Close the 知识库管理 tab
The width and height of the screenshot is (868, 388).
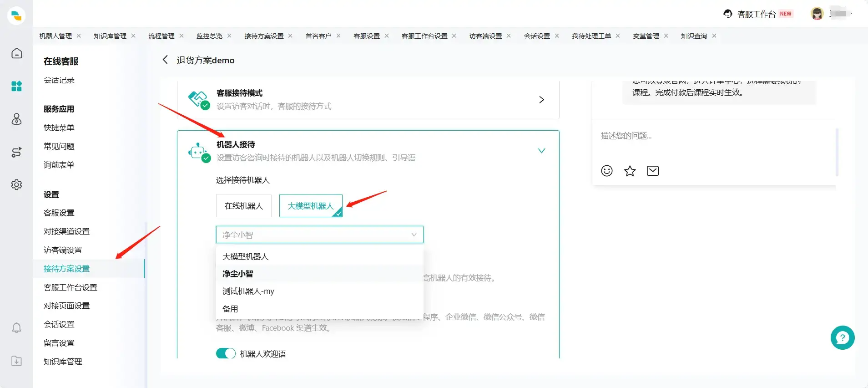tap(133, 36)
